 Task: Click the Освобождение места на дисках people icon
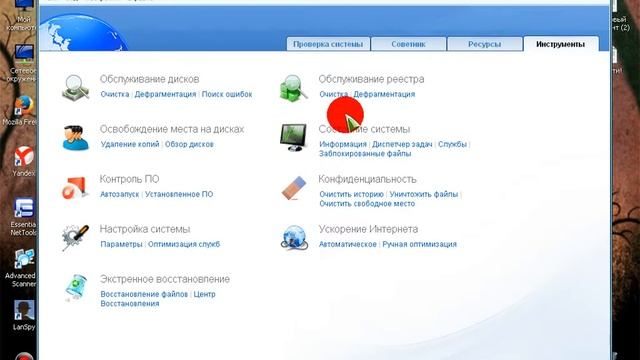(76, 138)
